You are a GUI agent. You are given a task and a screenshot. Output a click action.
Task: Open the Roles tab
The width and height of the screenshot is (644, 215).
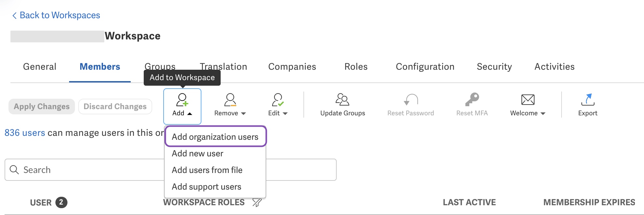coord(356,67)
